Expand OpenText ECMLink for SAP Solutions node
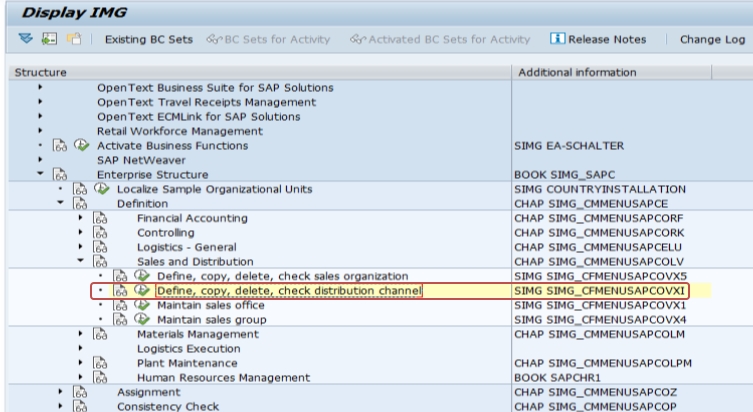753x412 pixels. click(x=40, y=116)
